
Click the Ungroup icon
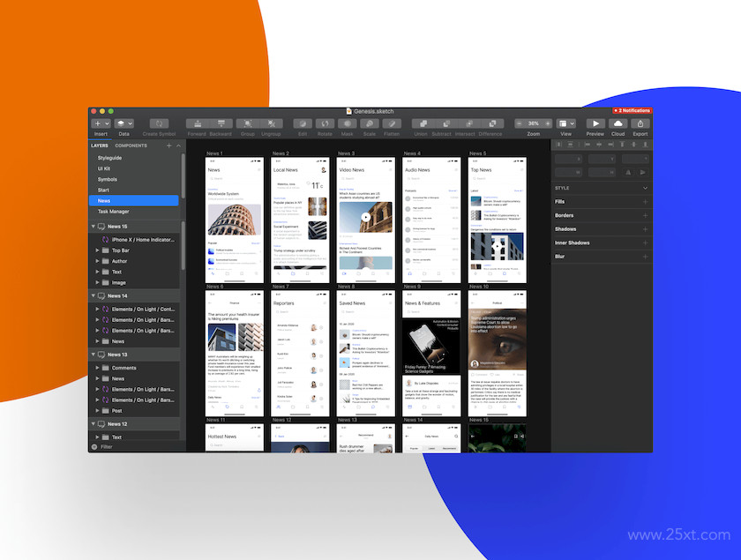click(272, 123)
